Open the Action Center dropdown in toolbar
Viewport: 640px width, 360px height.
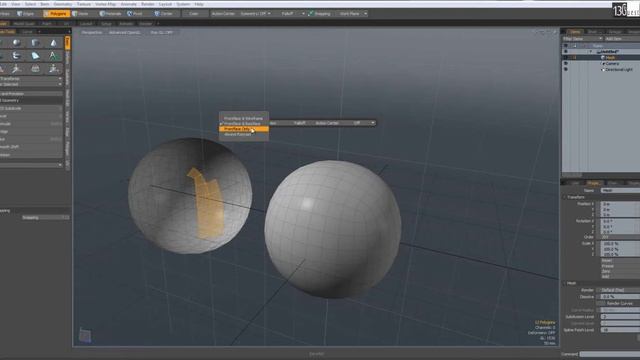tap(223, 13)
